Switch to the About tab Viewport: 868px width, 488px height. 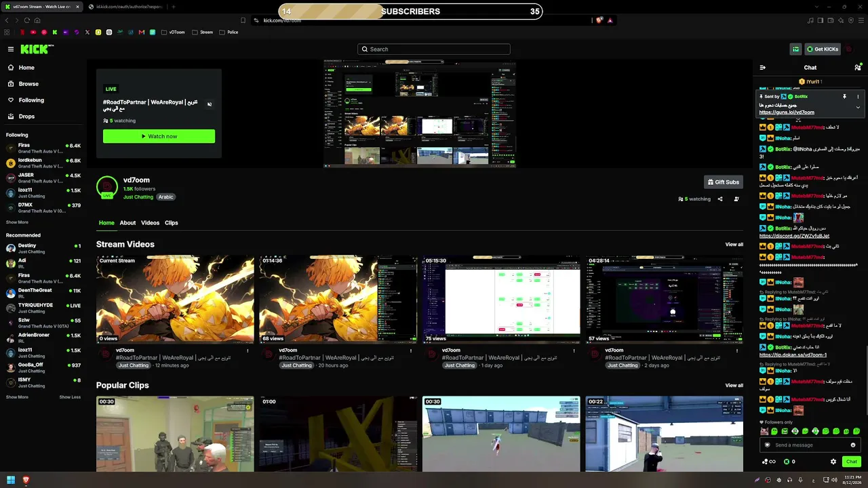tap(127, 223)
